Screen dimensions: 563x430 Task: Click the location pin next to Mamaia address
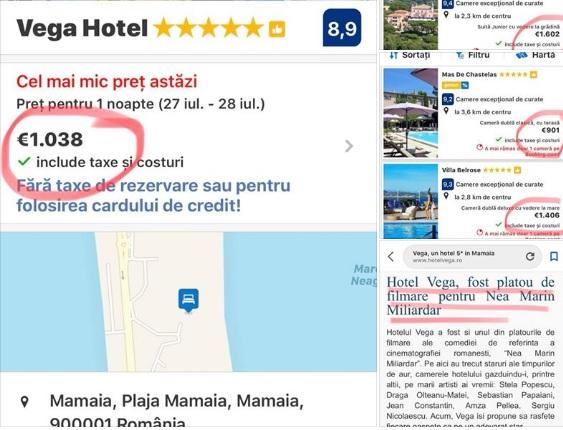[x=24, y=401]
